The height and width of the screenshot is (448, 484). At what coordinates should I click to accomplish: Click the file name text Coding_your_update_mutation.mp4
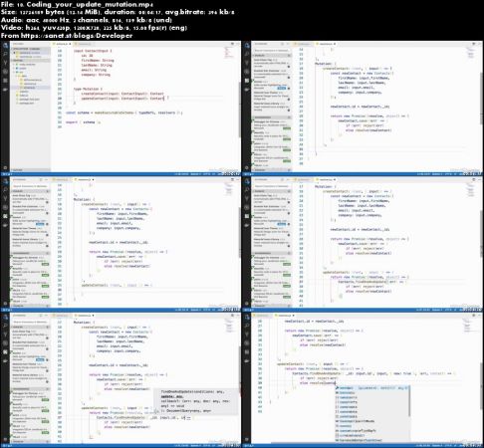tap(90, 5)
